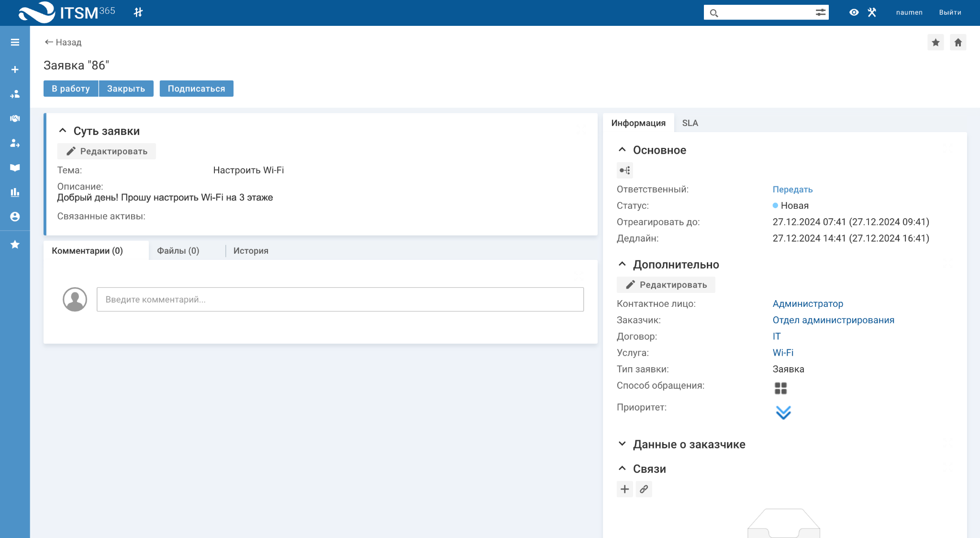Switch to the SLA tab
The image size is (980, 538).
690,123
